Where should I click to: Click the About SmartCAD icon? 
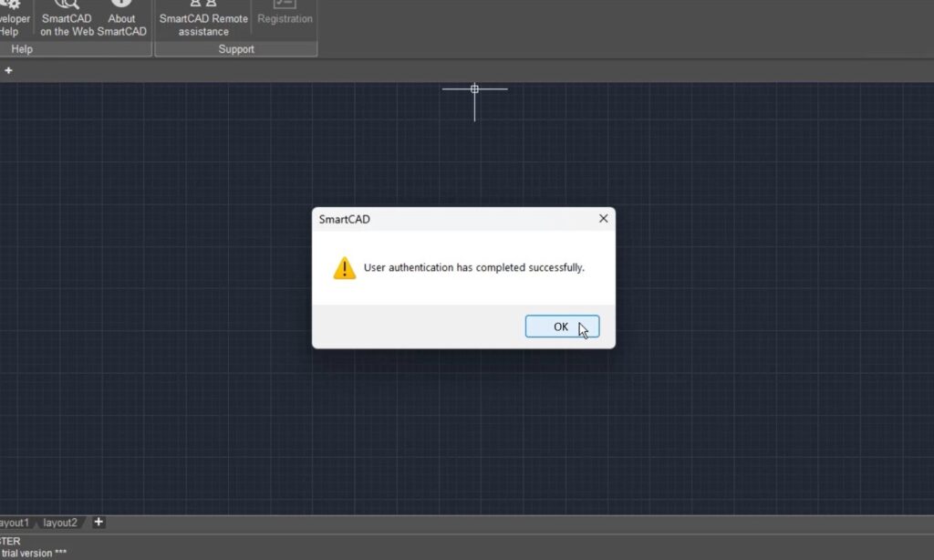point(121,18)
